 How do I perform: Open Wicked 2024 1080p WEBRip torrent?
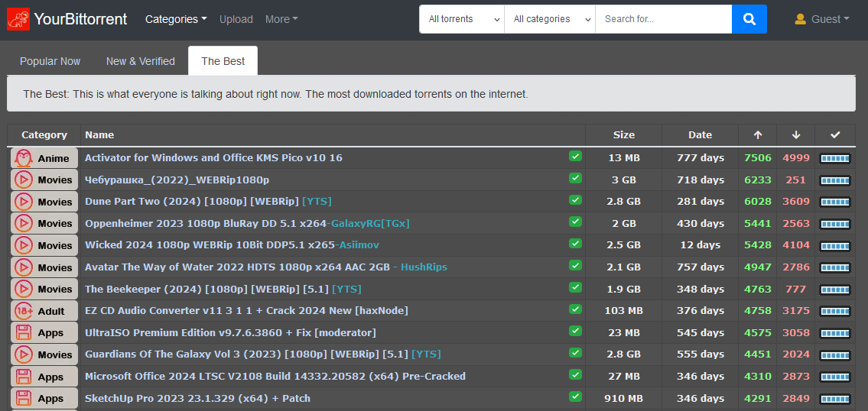click(x=232, y=245)
